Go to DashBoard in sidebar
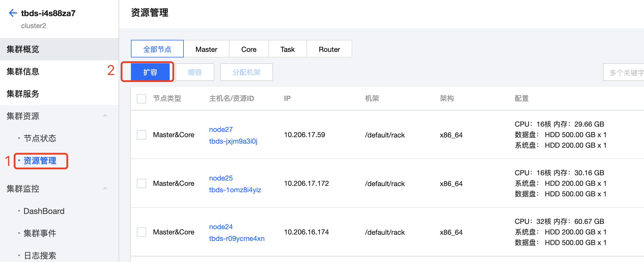This screenshot has height=262, width=644. (44, 211)
